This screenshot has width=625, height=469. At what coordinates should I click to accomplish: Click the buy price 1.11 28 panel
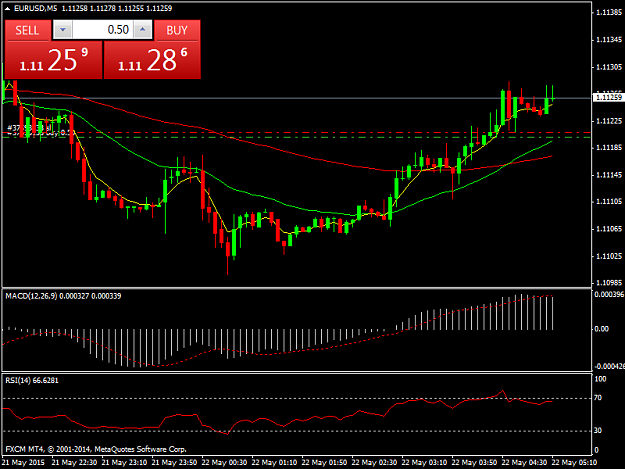[152, 60]
